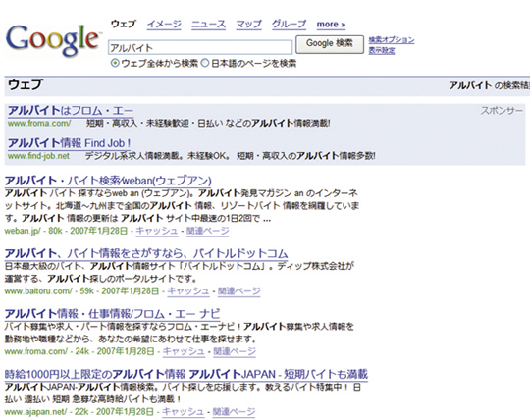530x420 pixels.
Task: Click 関連ページ link for froma.com 24k result
Action: [235, 351]
